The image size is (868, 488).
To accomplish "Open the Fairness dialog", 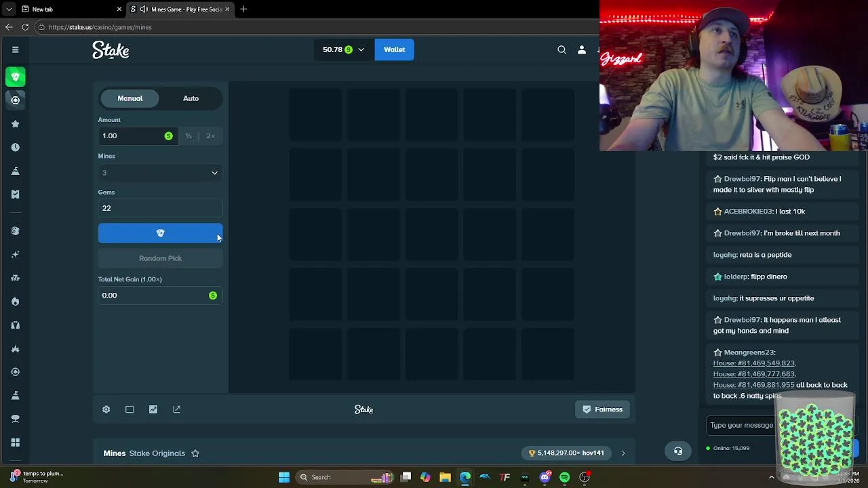I will 602,409.
